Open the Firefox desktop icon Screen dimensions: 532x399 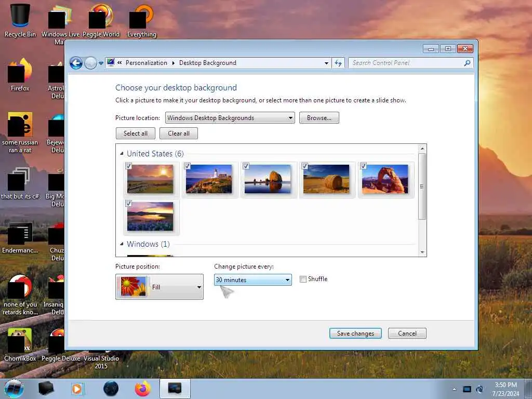pyautogui.click(x=20, y=75)
